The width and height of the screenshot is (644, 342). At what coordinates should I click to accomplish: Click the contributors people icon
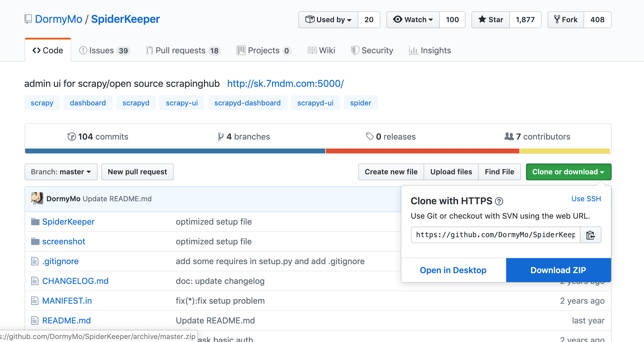coord(509,136)
